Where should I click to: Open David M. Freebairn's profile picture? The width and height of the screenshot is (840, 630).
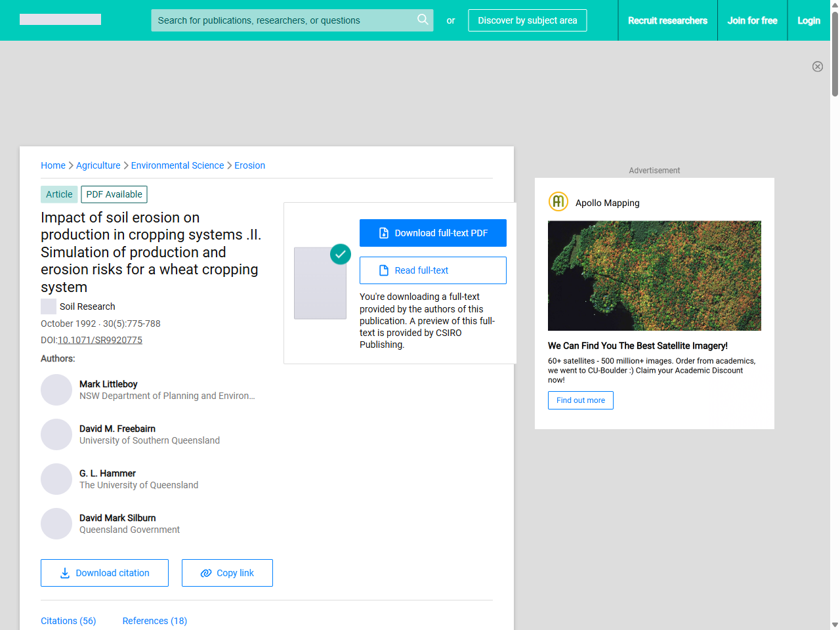pos(56,434)
